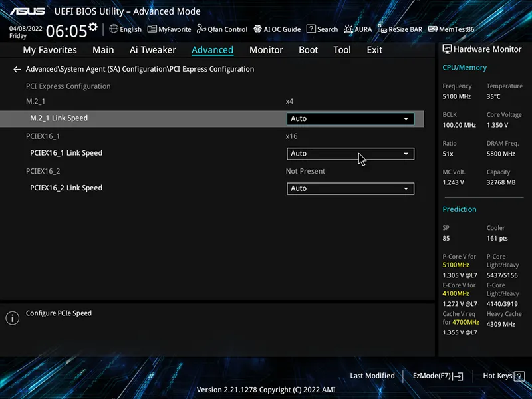
Task: Click the globe language icon
Action: pos(114,29)
